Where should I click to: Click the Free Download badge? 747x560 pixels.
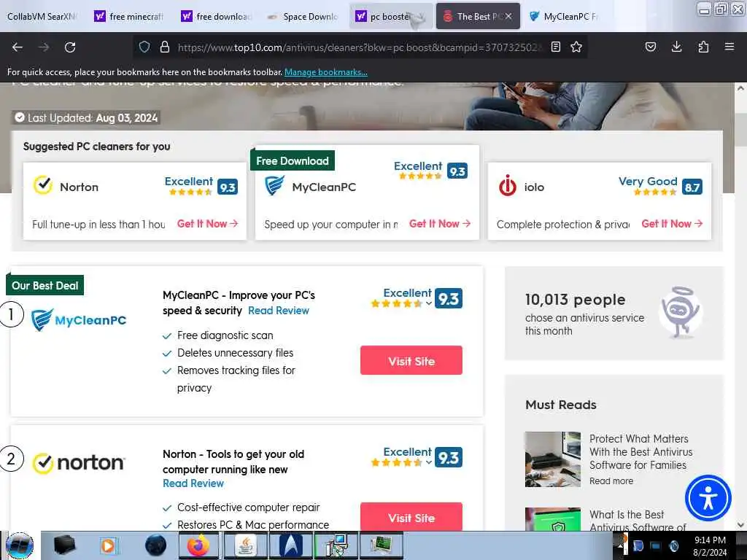click(x=293, y=161)
